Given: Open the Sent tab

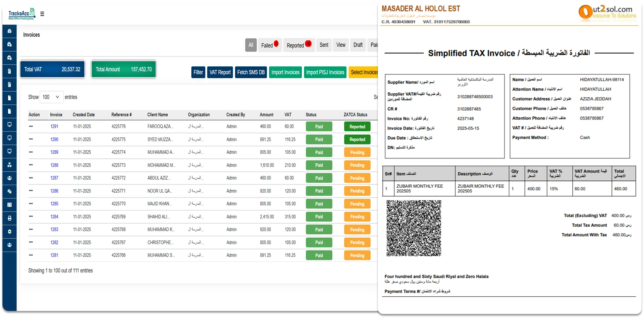Looking at the screenshot, I should point(324,45).
